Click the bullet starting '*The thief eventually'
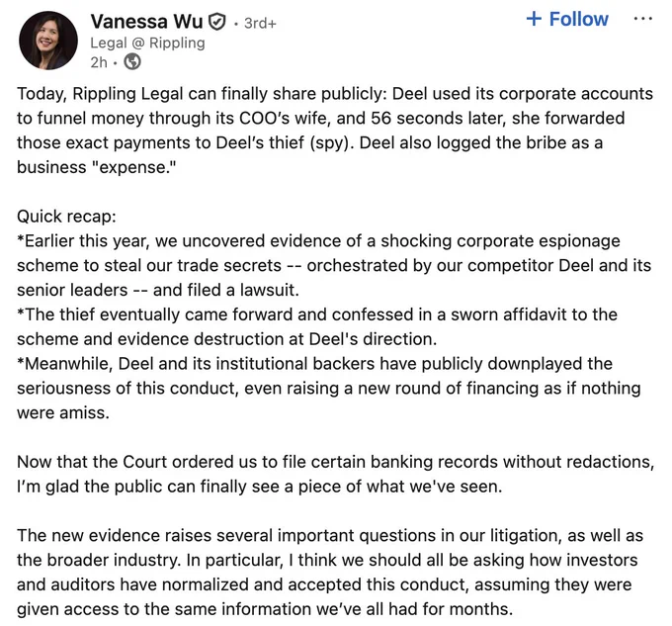Viewport: 672px width, 626px height. 317,326
